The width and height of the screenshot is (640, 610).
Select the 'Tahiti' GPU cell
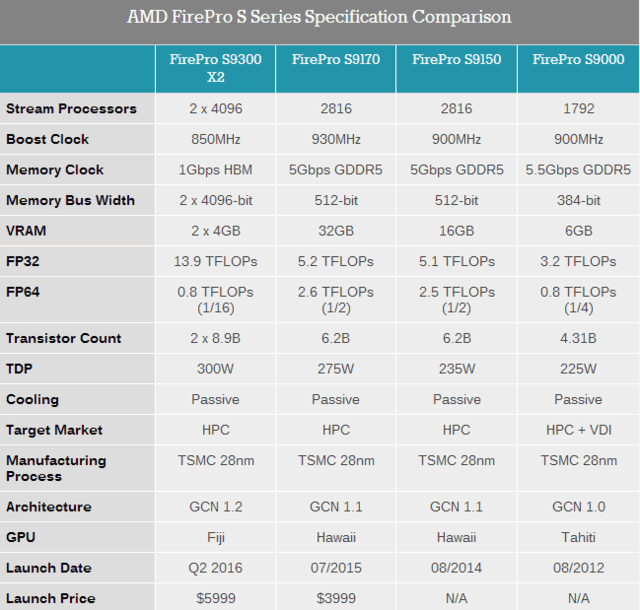[578, 537]
